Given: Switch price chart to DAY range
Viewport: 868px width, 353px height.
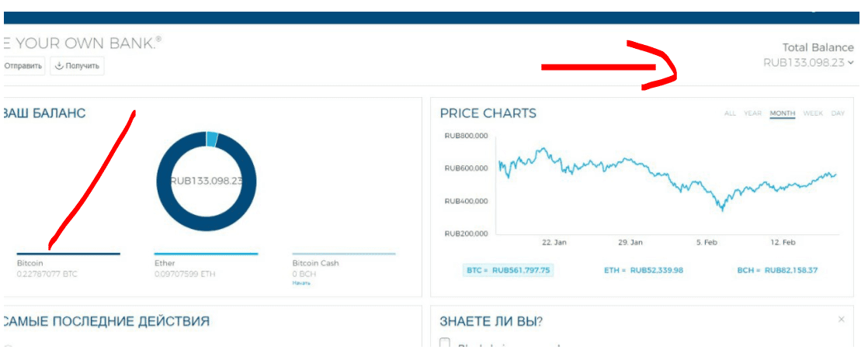Looking at the screenshot, I should click(x=838, y=113).
